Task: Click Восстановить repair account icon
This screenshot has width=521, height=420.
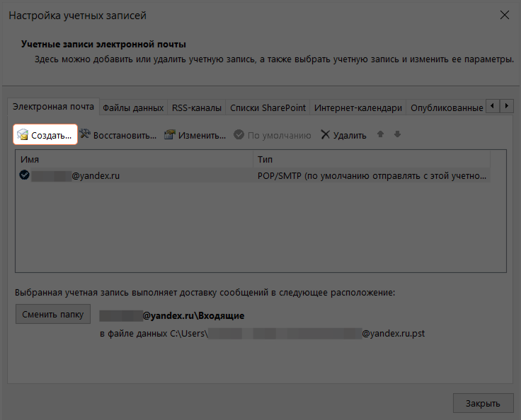Action: 86,135
